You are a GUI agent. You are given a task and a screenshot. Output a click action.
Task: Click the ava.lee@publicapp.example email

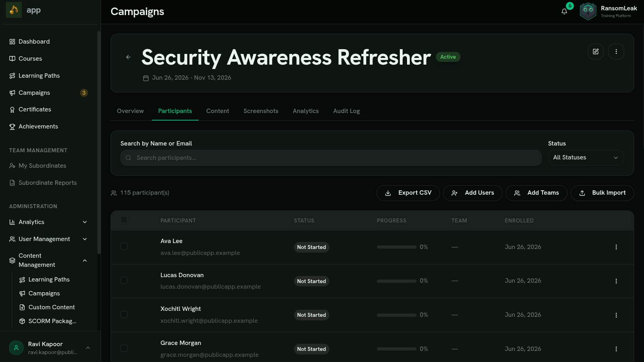200,253
